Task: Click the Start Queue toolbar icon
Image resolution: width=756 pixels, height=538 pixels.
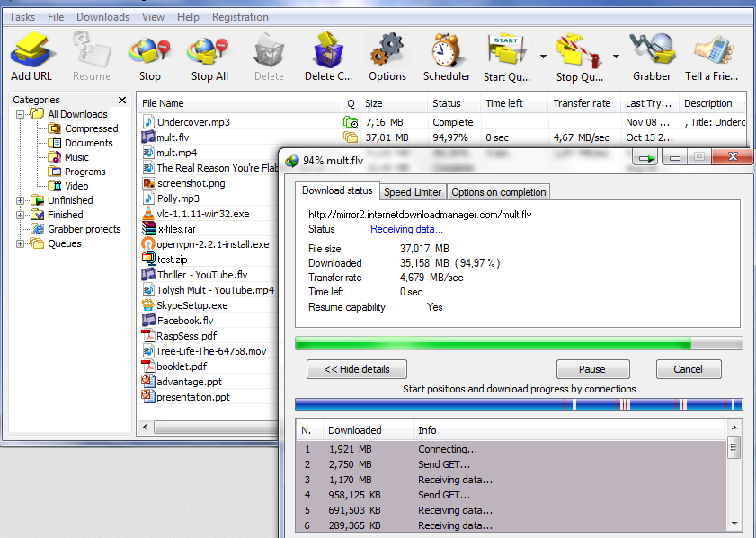Action: tap(506, 50)
